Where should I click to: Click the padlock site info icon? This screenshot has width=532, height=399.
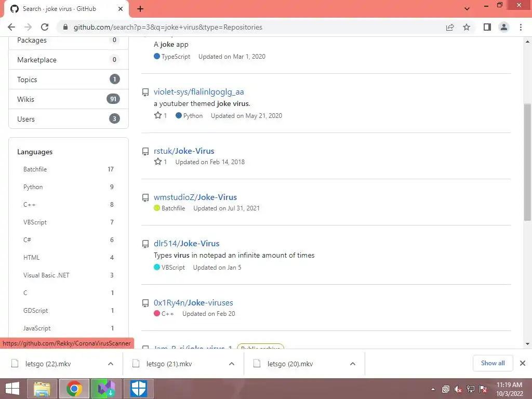tap(65, 27)
